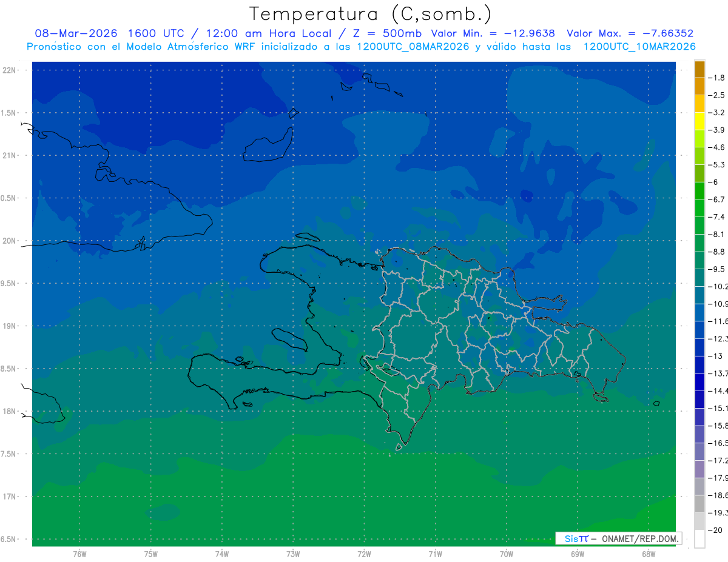This screenshot has height=562, width=728.
Task: Click the "Valor Max. = -7.66352" value
Action: pyautogui.click(x=630, y=33)
